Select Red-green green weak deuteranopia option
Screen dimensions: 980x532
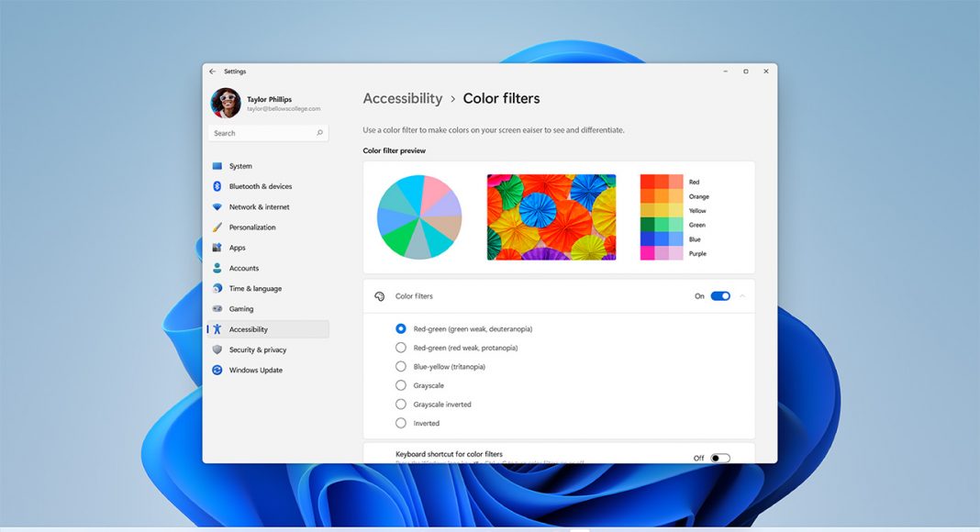tap(401, 328)
